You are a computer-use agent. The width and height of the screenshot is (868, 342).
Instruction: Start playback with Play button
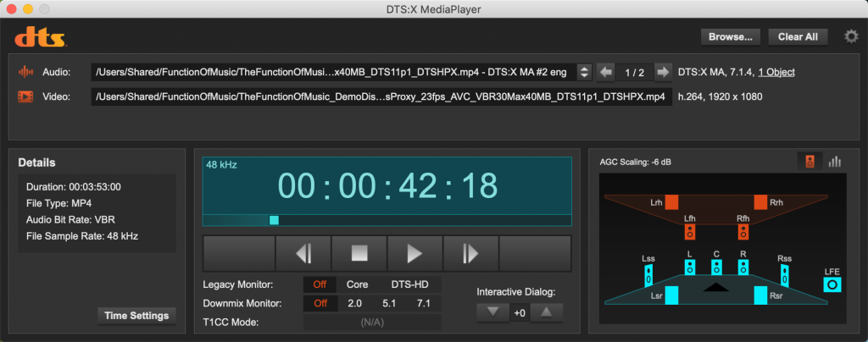pyautogui.click(x=415, y=254)
